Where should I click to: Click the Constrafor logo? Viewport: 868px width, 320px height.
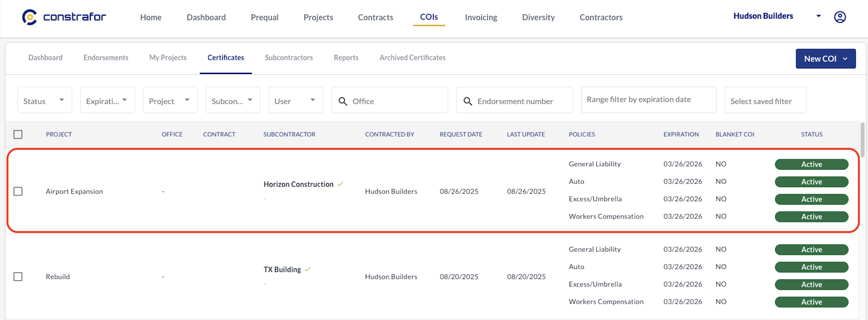[x=64, y=17]
